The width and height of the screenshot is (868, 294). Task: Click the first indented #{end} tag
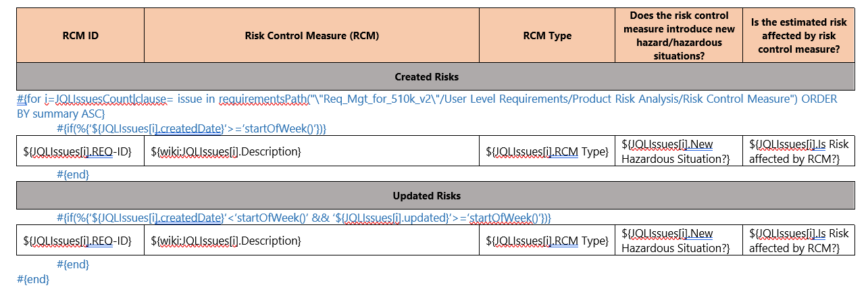tap(73, 174)
